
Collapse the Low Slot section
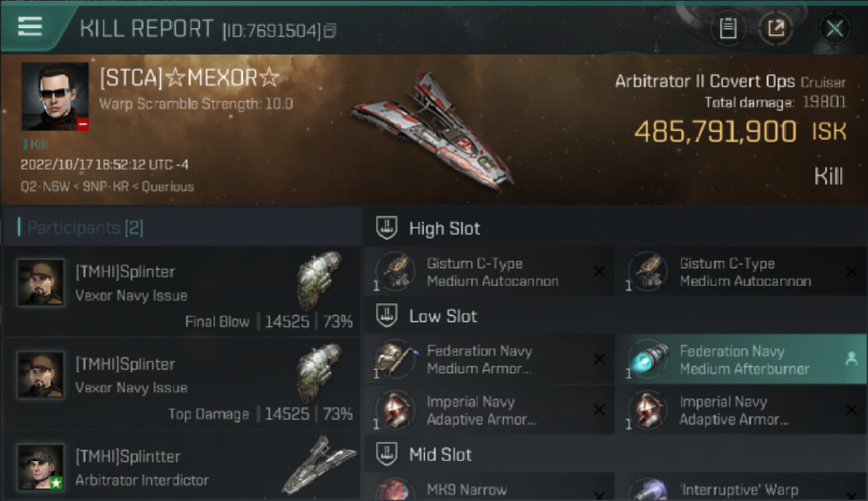[x=387, y=316]
